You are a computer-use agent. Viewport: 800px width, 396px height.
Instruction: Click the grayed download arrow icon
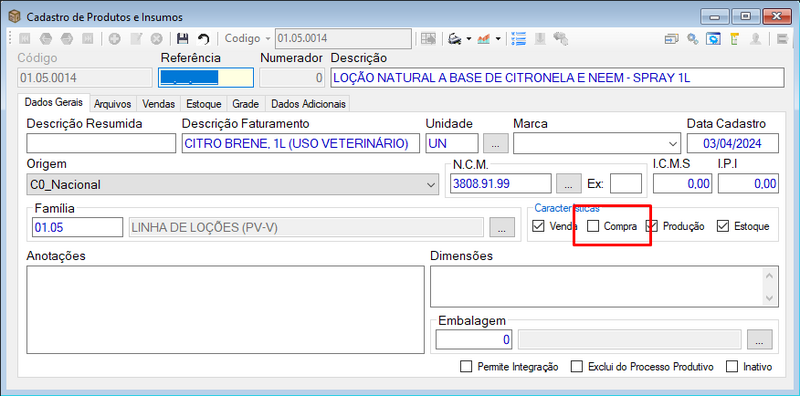(x=540, y=39)
